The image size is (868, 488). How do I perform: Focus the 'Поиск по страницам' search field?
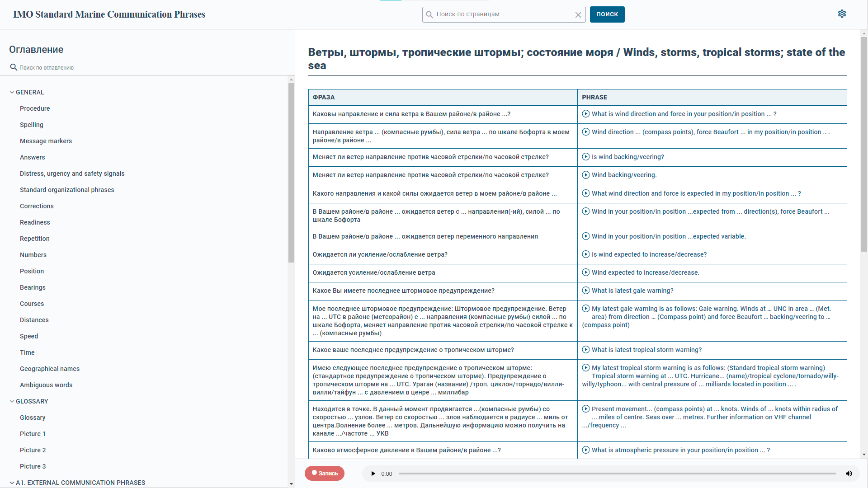(504, 14)
